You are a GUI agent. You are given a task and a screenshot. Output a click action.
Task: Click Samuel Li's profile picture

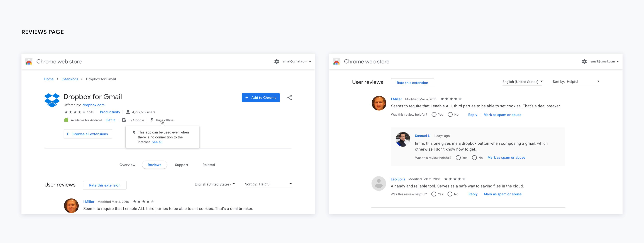(x=403, y=139)
